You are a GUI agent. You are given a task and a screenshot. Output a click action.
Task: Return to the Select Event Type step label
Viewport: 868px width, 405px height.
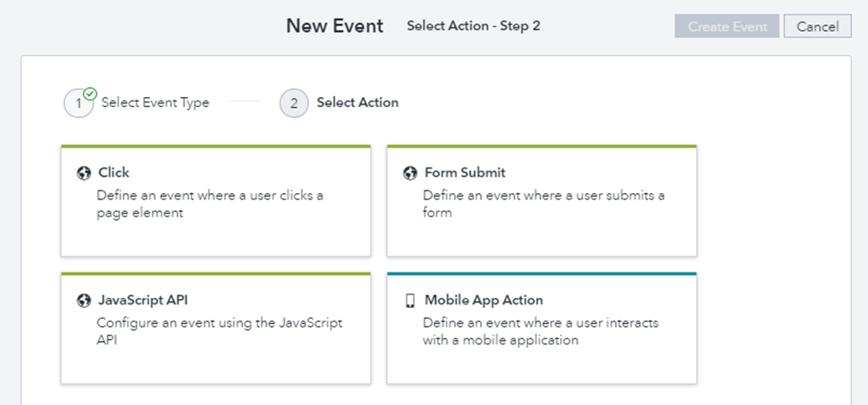pos(155,102)
